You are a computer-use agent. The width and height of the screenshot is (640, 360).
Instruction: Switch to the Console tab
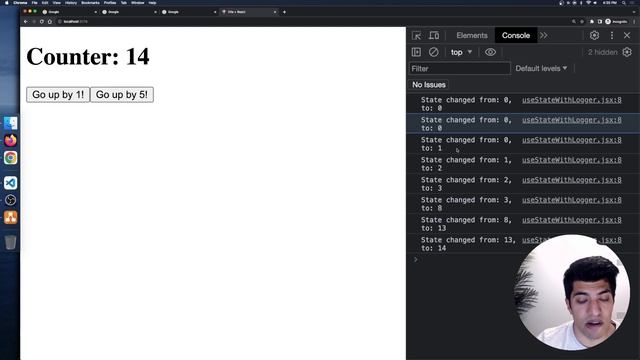tap(516, 36)
